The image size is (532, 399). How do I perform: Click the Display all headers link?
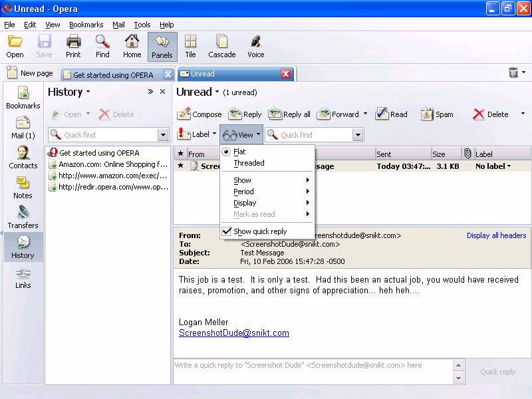496,235
